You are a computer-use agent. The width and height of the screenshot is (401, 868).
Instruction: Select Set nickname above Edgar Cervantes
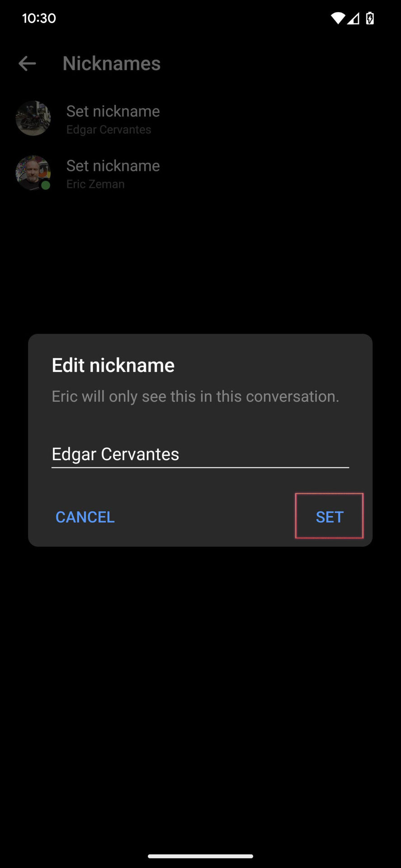tap(113, 111)
